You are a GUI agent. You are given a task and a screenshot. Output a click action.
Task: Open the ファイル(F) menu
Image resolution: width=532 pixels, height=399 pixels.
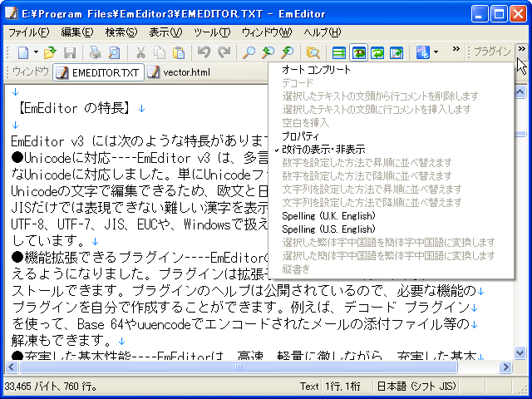(x=29, y=32)
